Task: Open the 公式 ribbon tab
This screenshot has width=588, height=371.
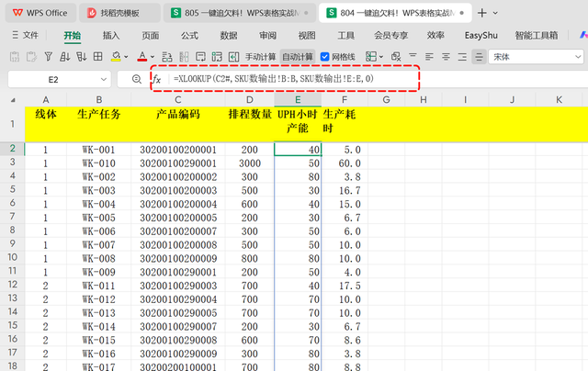Action: (x=189, y=36)
